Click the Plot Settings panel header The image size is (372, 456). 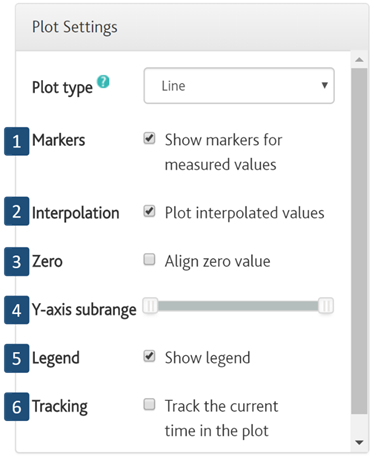(192, 27)
